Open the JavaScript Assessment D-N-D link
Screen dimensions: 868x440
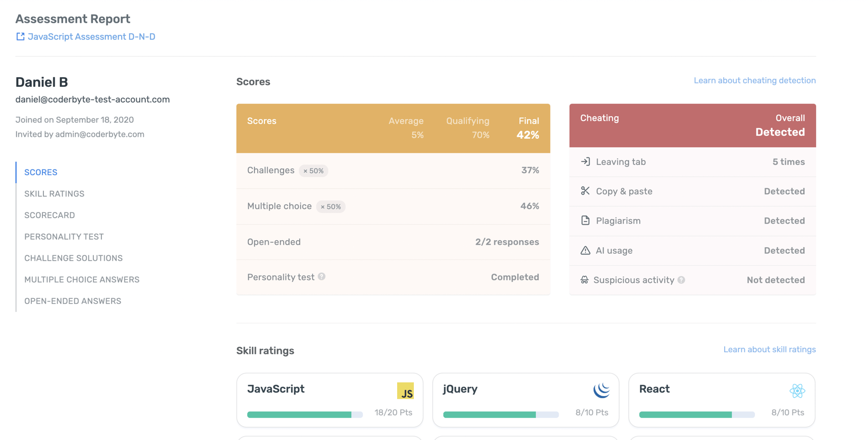click(x=91, y=36)
